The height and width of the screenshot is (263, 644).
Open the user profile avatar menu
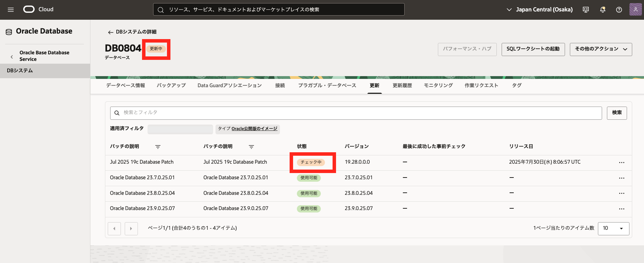pos(635,10)
